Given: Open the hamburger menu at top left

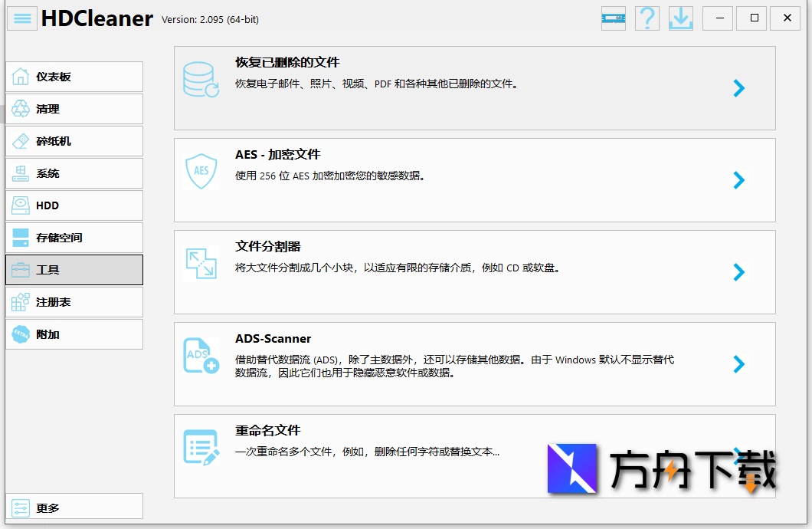Looking at the screenshot, I should click(x=22, y=18).
